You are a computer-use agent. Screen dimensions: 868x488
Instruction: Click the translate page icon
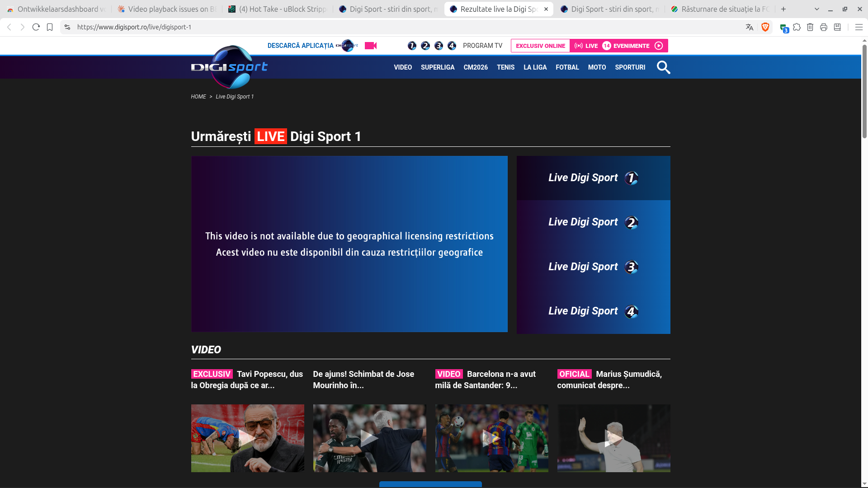click(x=750, y=27)
